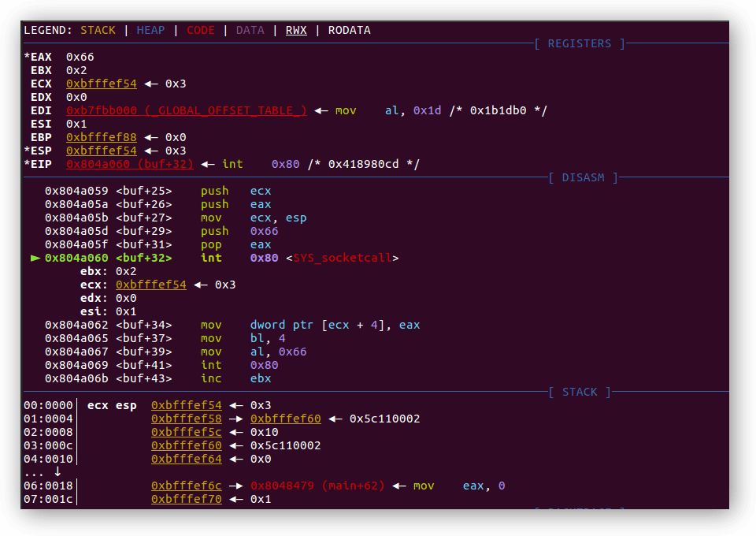Screen dimensions: 756x536
Task: Click the CODE label in the legend
Action: (x=200, y=30)
